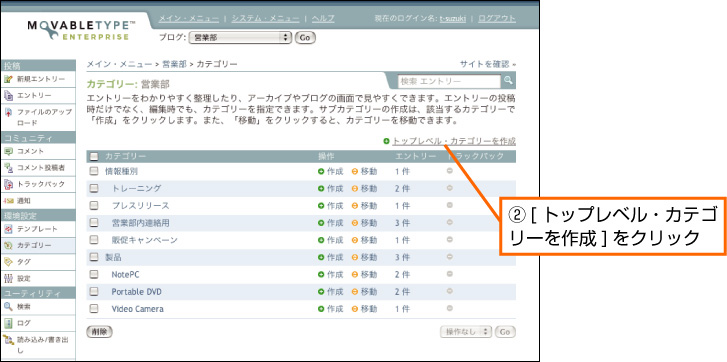Click 作成 text in プレスリリース row

[x=335, y=206]
